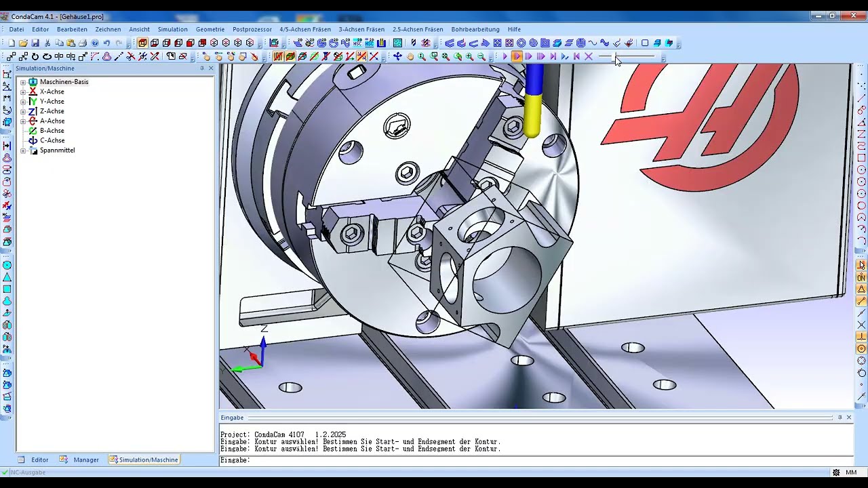Open the Simulation menu
The width and height of the screenshot is (868, 488).
click(x=172, y=29)
